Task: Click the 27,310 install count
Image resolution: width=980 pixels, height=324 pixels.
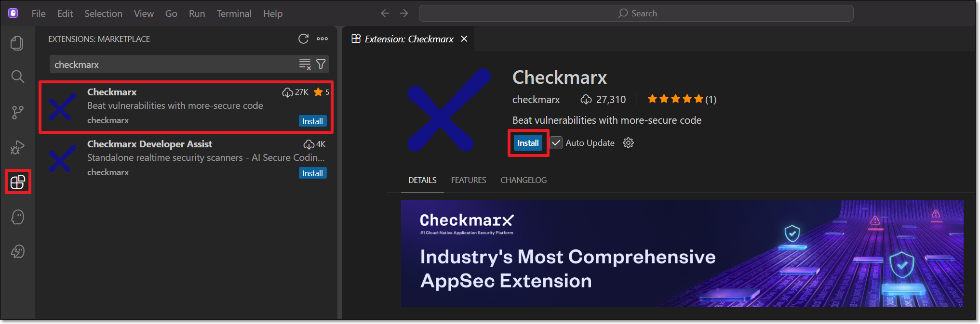Action: click(603, 99)
